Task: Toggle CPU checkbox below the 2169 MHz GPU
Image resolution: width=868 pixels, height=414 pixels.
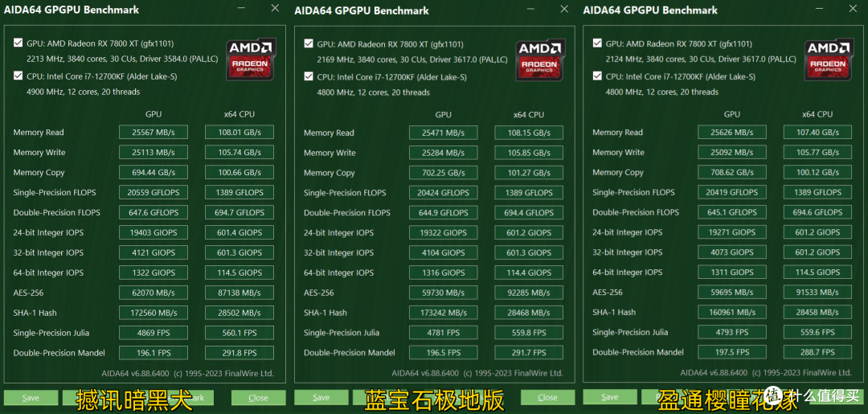Action: click(309, 76)
